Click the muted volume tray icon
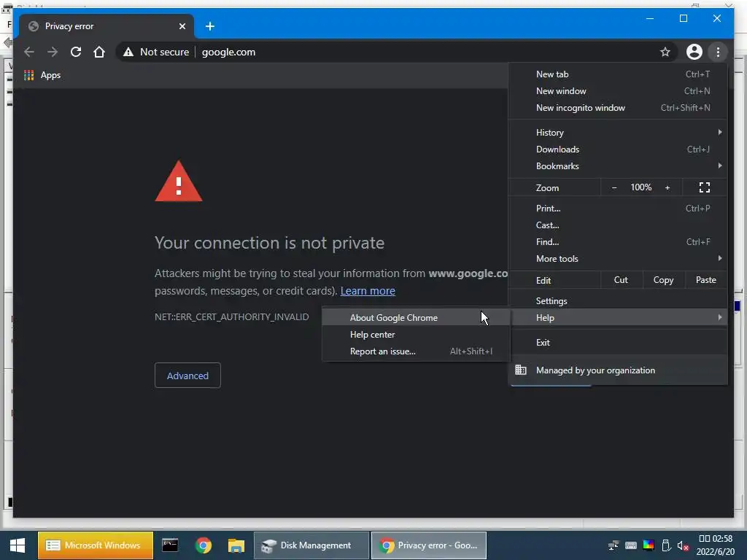747x560 pixels. [x=683, y=545]
